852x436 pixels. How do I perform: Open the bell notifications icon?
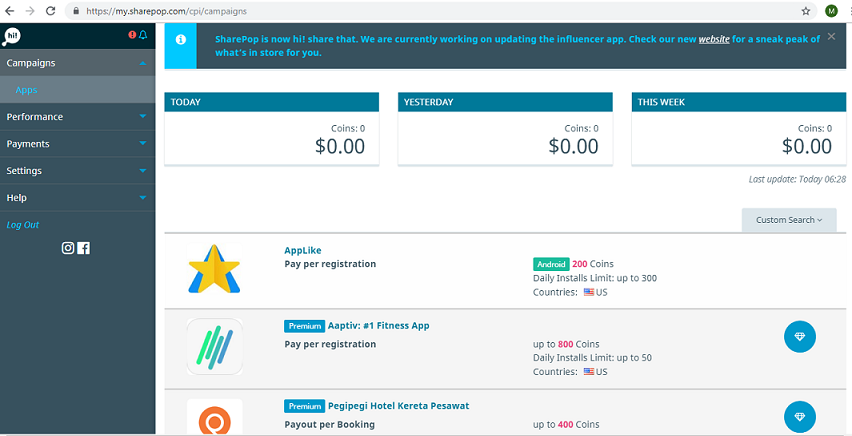[143, 35]
